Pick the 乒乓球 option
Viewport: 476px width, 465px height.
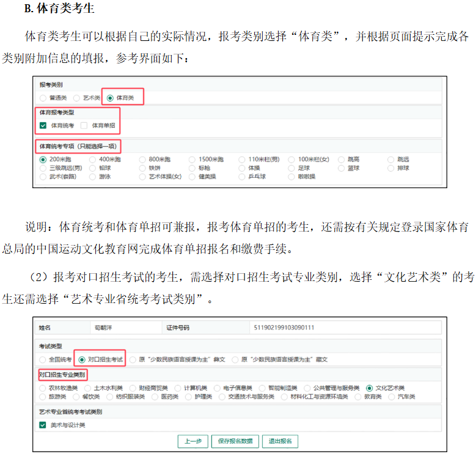click(x=242, y=177)
